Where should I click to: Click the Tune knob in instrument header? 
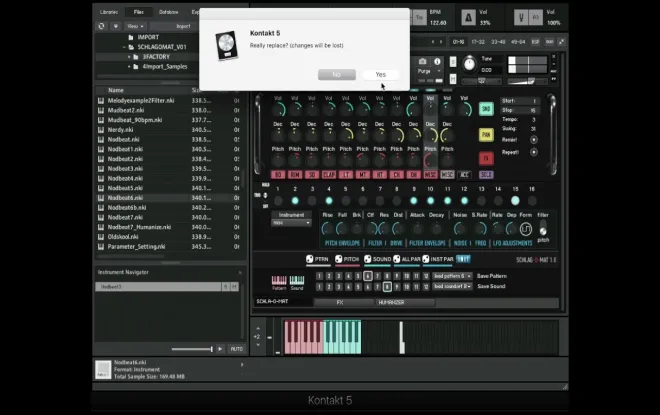pyautogui.click(x=469, y=64)
